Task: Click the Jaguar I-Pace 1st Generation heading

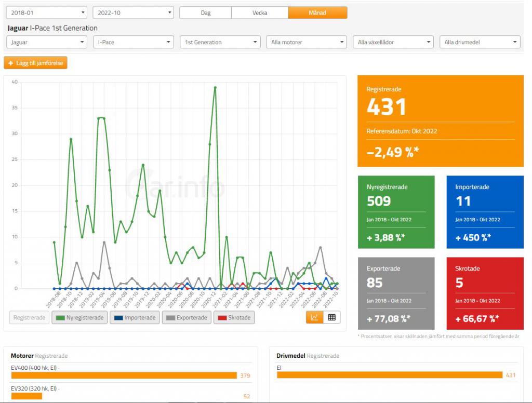Action: (52, 28)
